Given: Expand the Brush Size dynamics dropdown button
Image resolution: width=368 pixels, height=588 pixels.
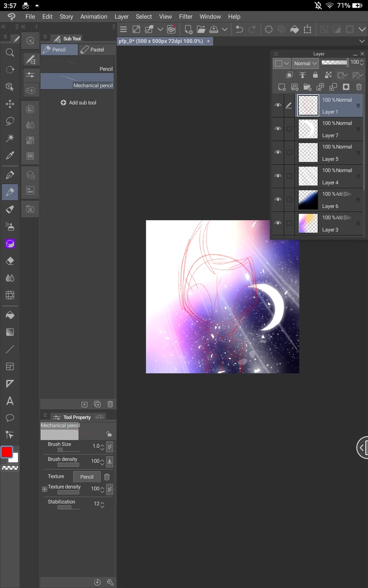Looking at the screenshot, I should (x=110, y=446).
